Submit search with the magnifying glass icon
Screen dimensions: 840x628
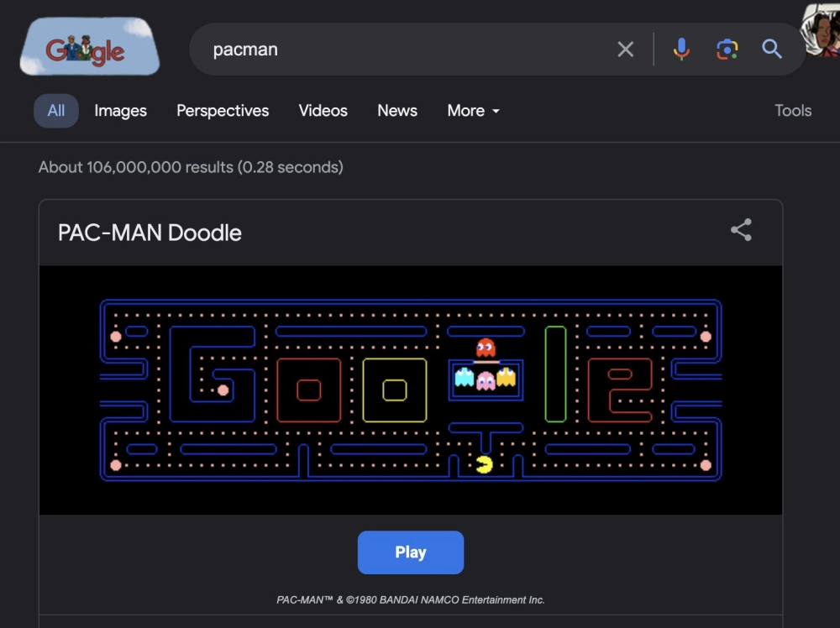(x=771, y=50)
